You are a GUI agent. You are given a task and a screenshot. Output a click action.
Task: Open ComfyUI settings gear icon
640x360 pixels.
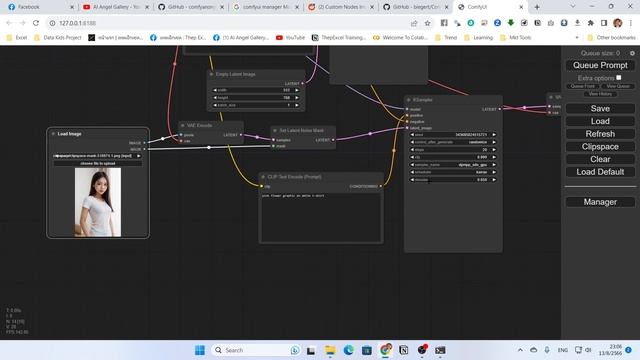[x=632, y=53]
